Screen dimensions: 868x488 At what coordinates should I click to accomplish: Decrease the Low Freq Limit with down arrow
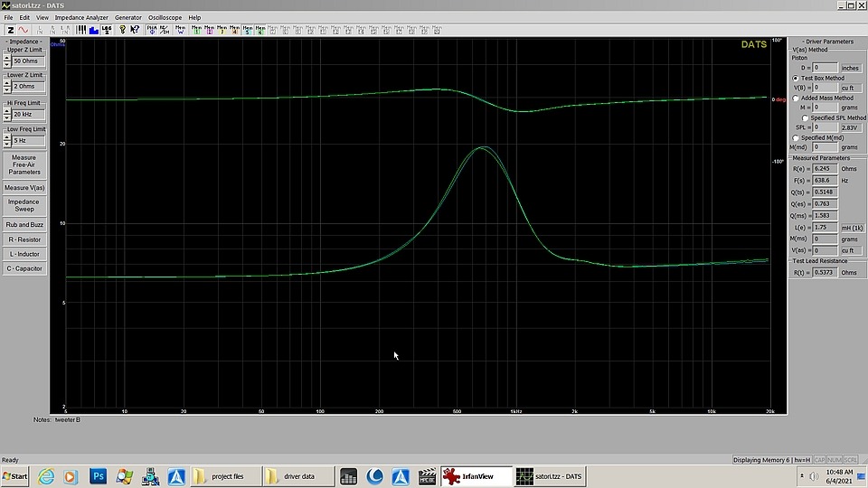point(6,144)
